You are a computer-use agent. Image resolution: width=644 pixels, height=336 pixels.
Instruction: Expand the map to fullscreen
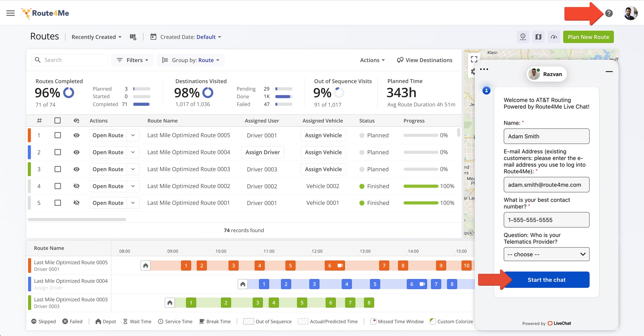pos(474,59)
